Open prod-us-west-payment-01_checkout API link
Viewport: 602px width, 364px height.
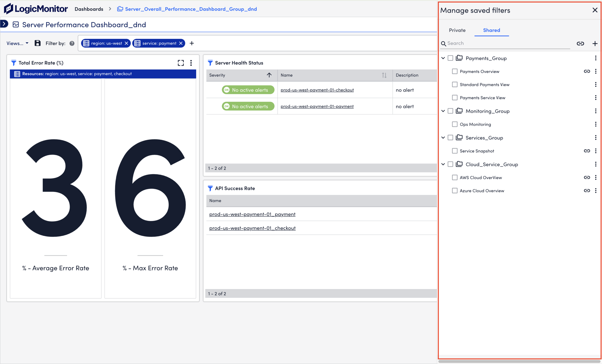pos(252,228)
